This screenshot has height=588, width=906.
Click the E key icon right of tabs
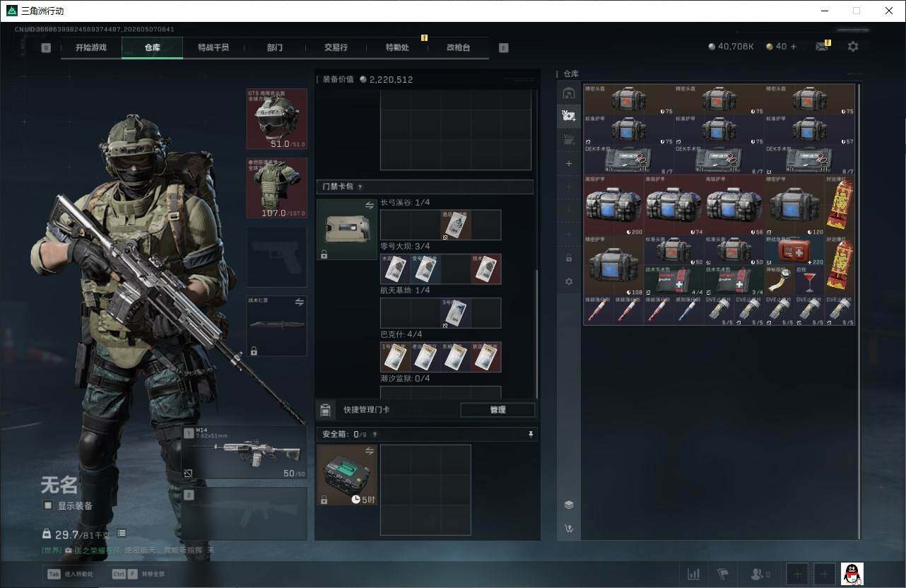[503, 48]
